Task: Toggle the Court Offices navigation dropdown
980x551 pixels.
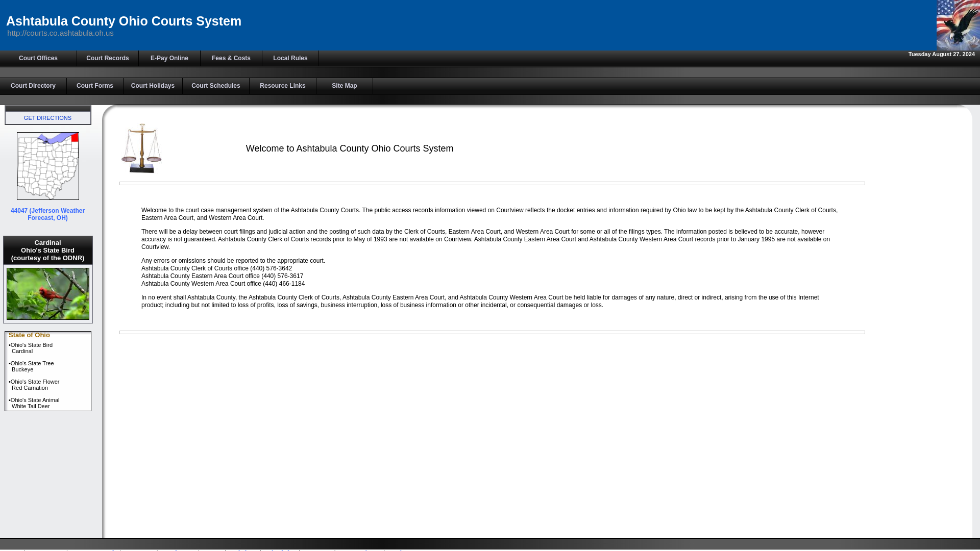Action: point(38,58)
